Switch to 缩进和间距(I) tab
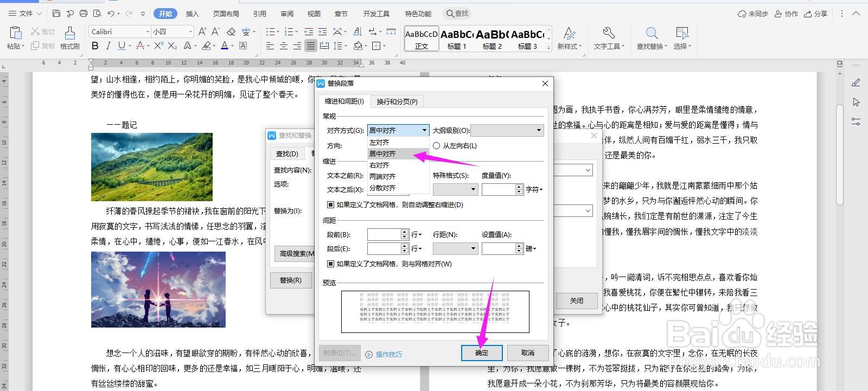 tap(344, 101)
